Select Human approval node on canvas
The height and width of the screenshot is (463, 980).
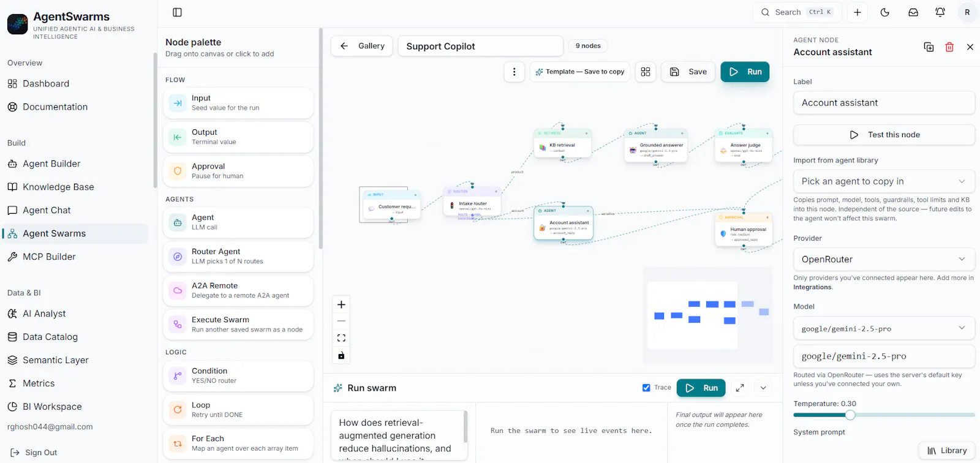(743, 230)
